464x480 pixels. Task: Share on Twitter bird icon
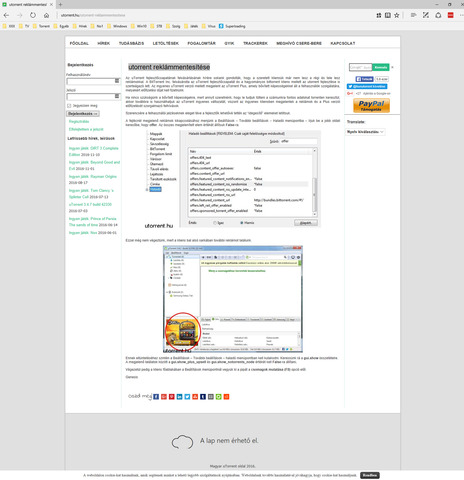[187, 397]
